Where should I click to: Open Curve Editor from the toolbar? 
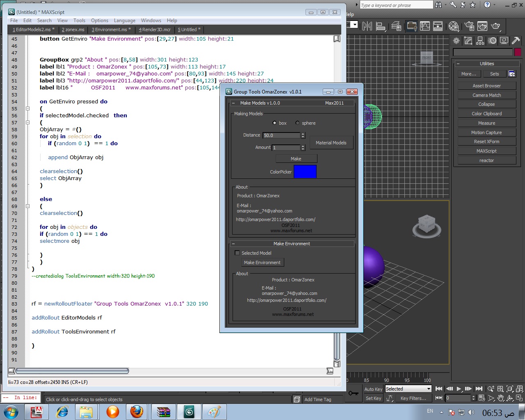[425, 26]
